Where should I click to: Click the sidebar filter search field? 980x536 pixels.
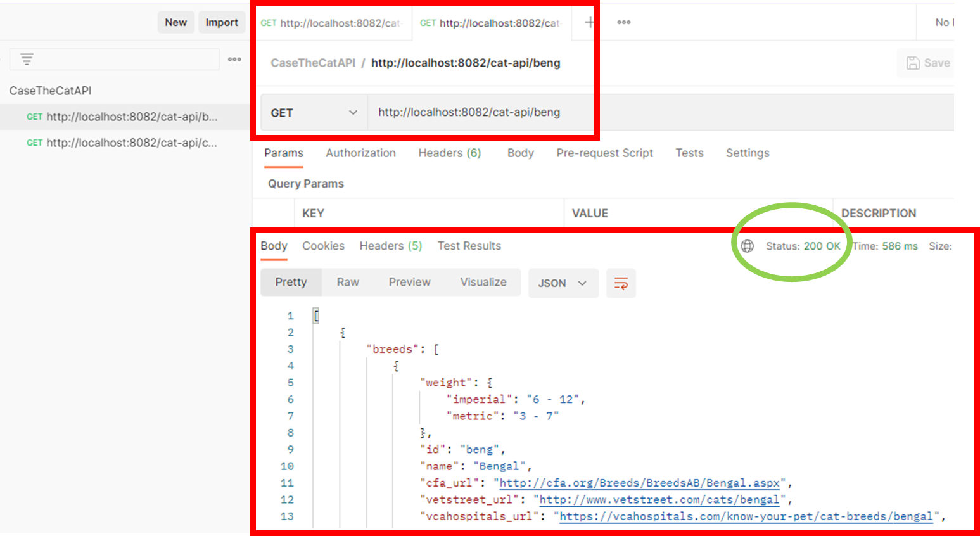[x=115, y=60]
